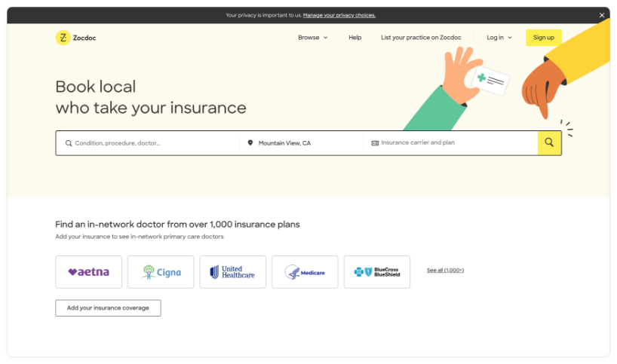Click the condition, procedure, doctor search field
This screenshot has width=617, height=364.
(x=148, y=143)
